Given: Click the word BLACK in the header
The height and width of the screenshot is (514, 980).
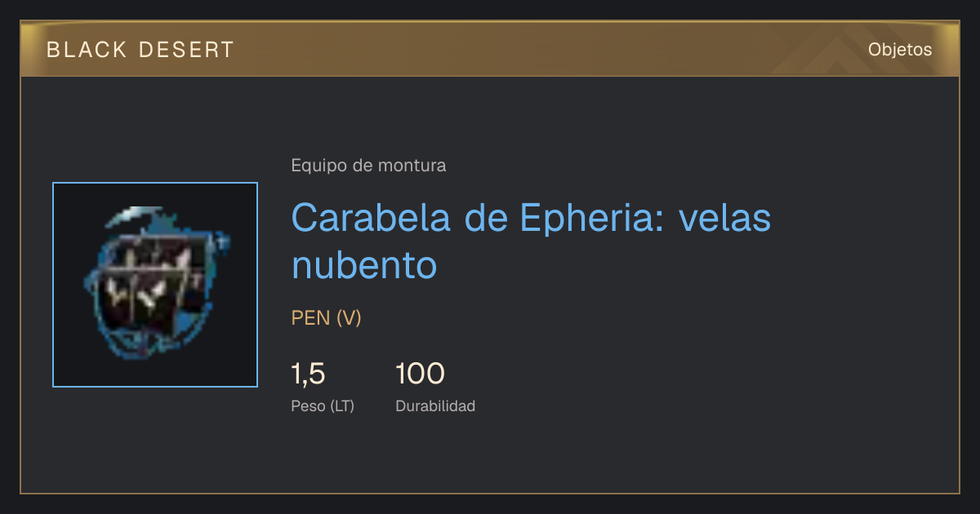Looking at the screenshot, I should click(x=87, y=50).
